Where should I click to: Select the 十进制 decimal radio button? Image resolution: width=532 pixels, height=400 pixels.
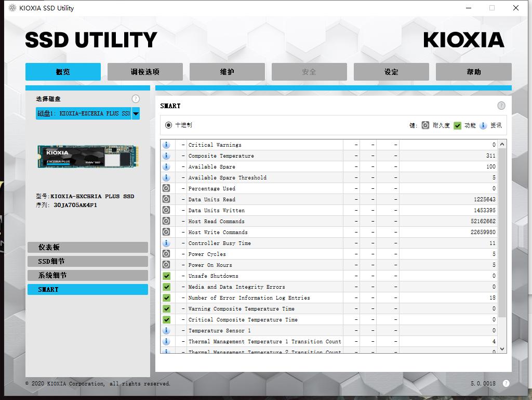168,125
